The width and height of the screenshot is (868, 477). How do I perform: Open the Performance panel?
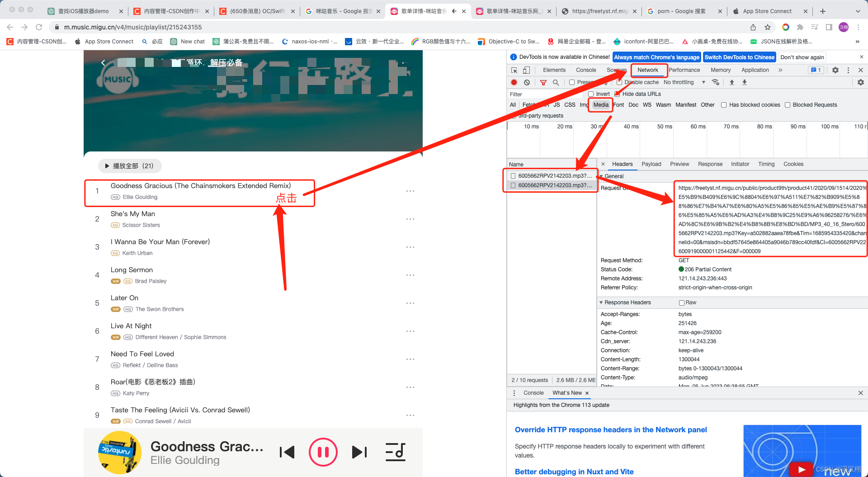coord(684,70)
